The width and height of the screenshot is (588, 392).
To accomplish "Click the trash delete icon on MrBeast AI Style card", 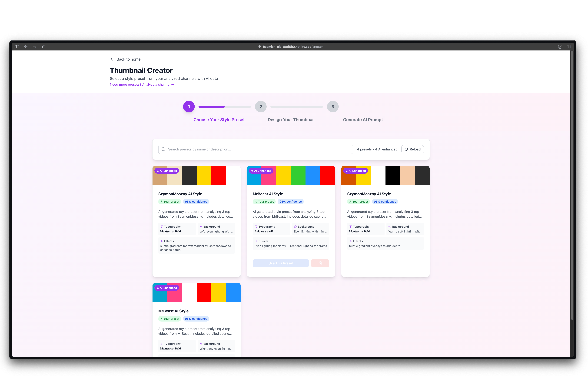I will point(320,263).
